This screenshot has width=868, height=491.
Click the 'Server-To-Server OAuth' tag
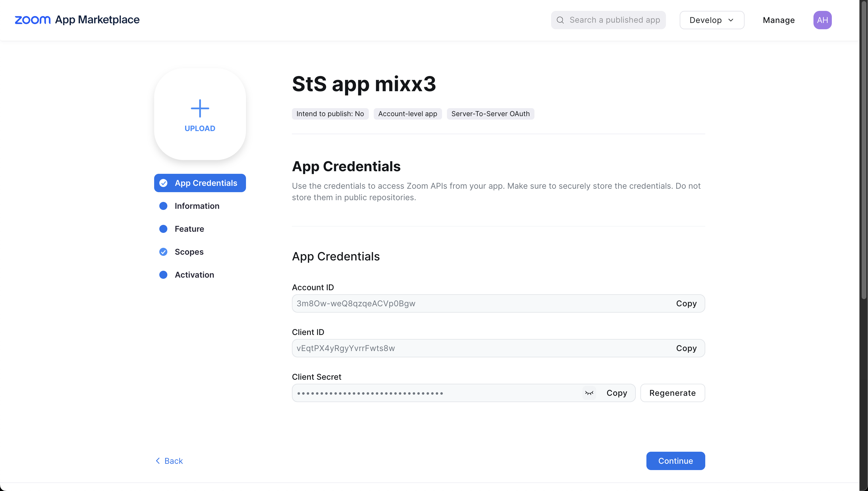pos(490,114)
